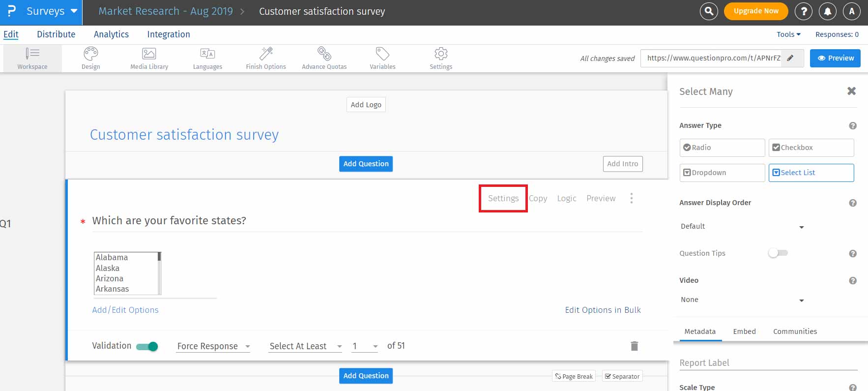Open the Video dropdown
868x391 pixels.
pyautogui.click(x=742, y=300)
